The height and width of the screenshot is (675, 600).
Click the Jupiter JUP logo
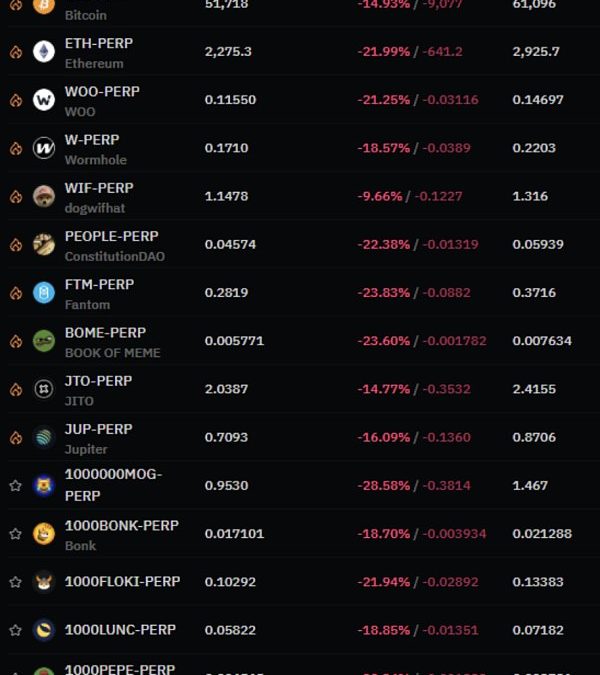click(44, 437)
